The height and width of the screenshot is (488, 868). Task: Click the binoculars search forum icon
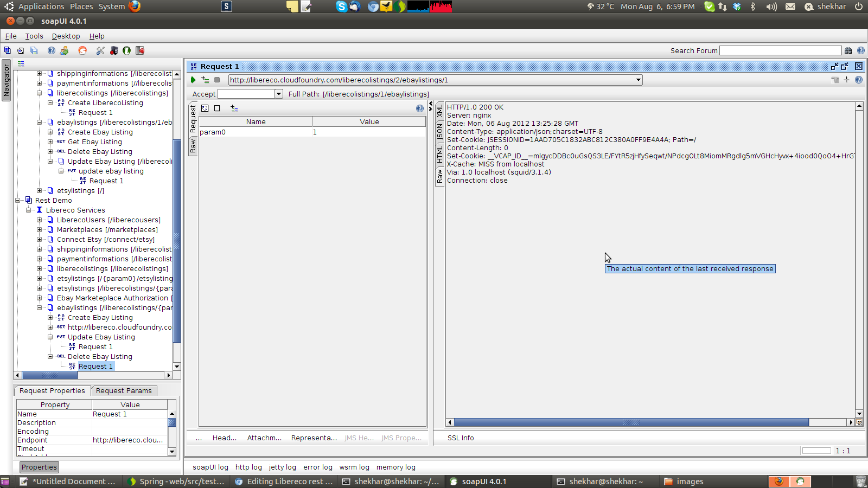pos(848,50)
